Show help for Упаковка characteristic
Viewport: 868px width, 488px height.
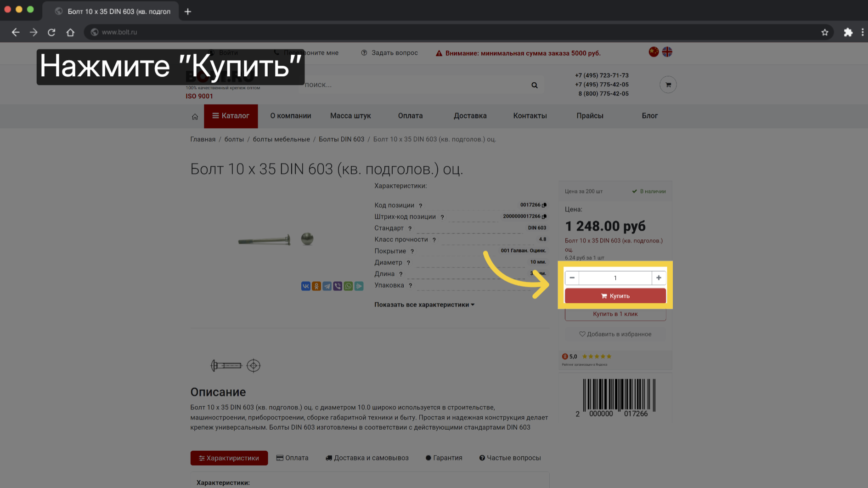click(x=410, y=286)
